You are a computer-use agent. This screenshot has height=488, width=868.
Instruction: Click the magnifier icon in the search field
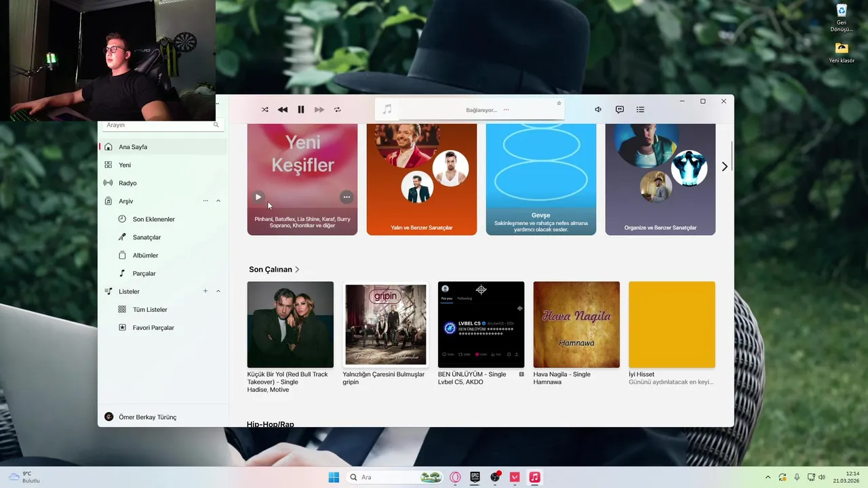coord(216,125)
